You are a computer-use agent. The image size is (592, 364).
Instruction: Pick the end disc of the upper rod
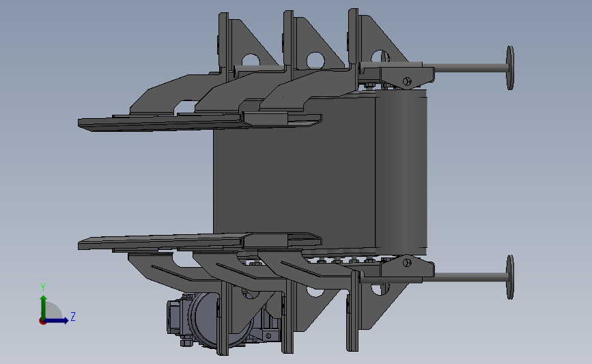[x=510, y=68]
